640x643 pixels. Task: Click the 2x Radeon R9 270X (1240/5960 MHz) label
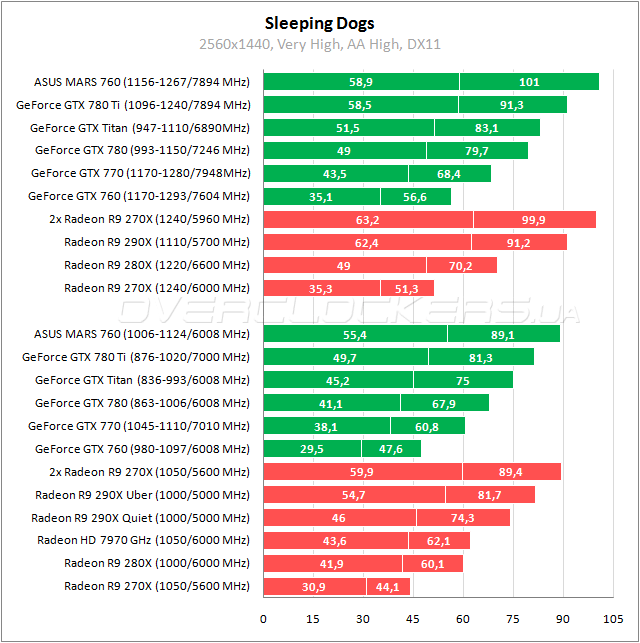tap(149, 219)
